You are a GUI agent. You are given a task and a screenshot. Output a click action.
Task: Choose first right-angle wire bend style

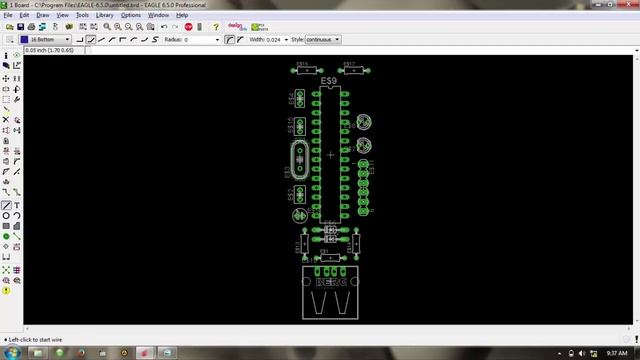pos(80,40)
